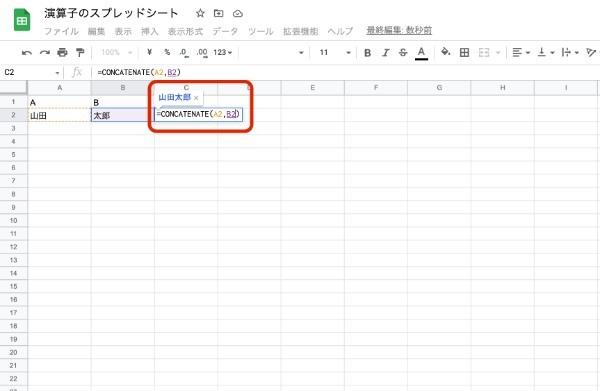The height and width of the screenshot is (391, 600).
Task: Open text rotation tool
Action: (x=592, y=52)
